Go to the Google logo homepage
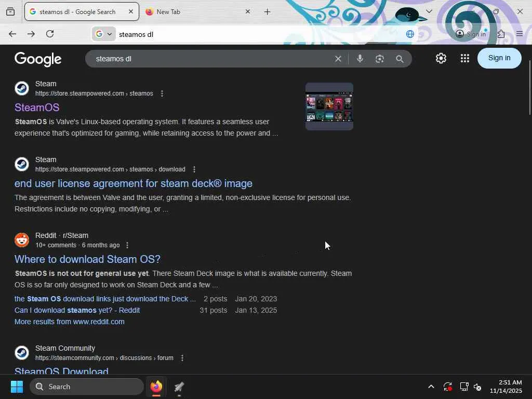Viewport: 532px width, 399px height. [x=38, y=59]
